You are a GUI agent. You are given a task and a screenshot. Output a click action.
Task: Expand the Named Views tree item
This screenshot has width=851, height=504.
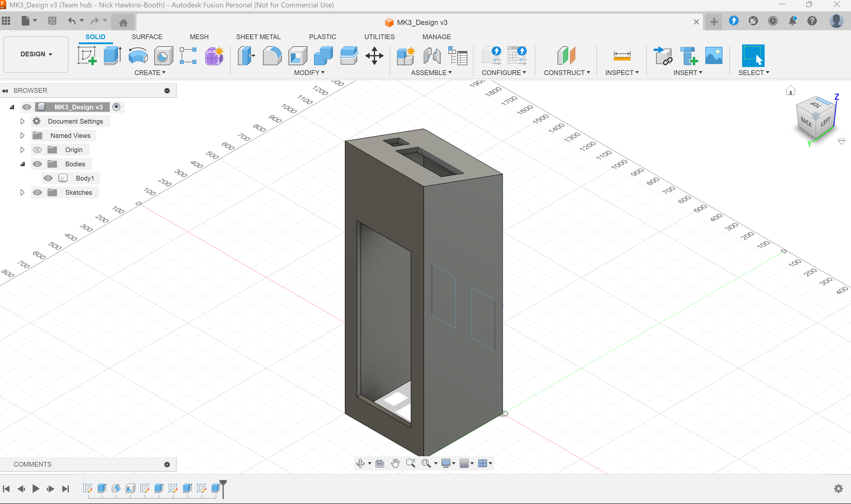23,135
